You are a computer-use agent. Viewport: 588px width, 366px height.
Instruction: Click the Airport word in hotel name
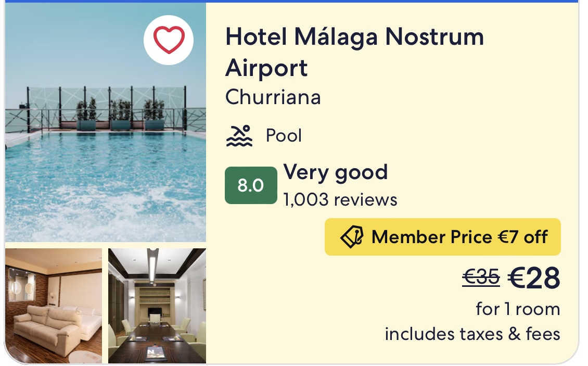tap(266, 68)
